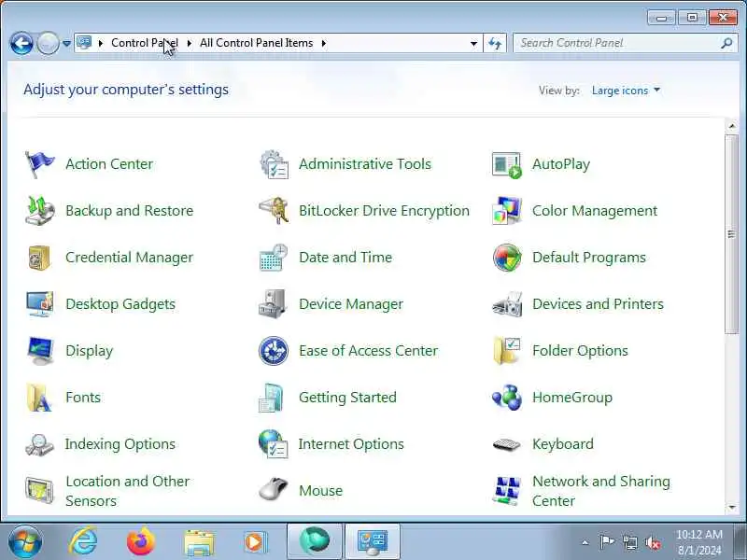The image size is (747, 560).
Task: Expand the arrow before 'Control Panel' breadcrumb
Action: [101, 43]
